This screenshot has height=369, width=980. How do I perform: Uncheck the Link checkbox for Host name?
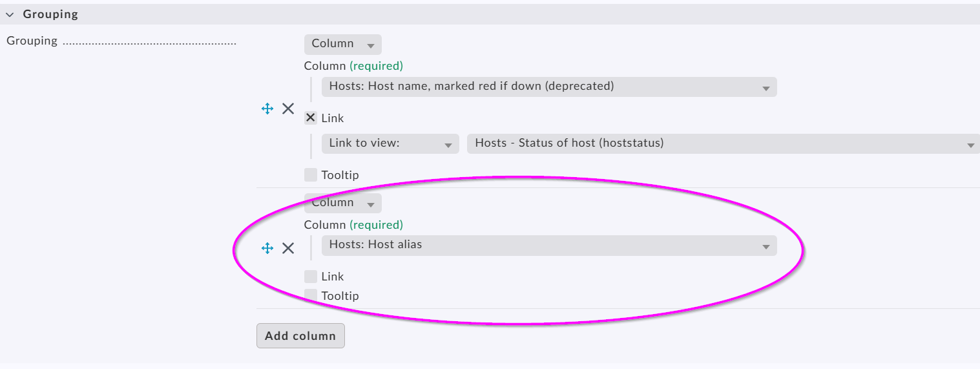point(311,118)
